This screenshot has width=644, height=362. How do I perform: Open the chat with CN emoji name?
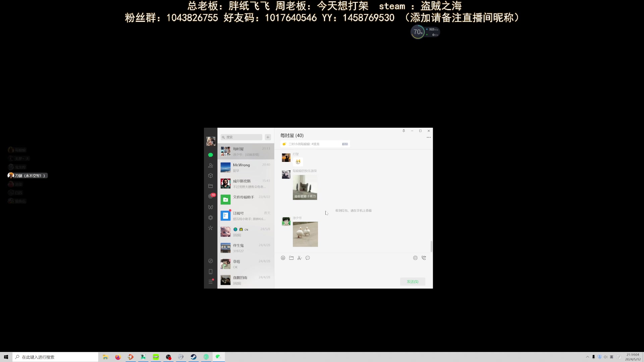point(246,232)
